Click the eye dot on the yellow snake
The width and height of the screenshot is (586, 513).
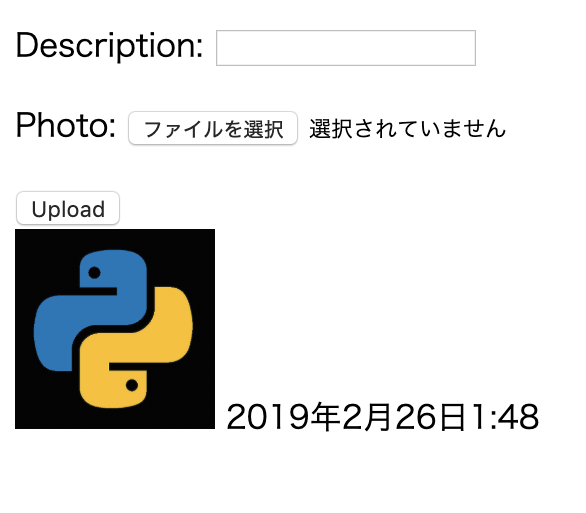(x=132, y=385)
